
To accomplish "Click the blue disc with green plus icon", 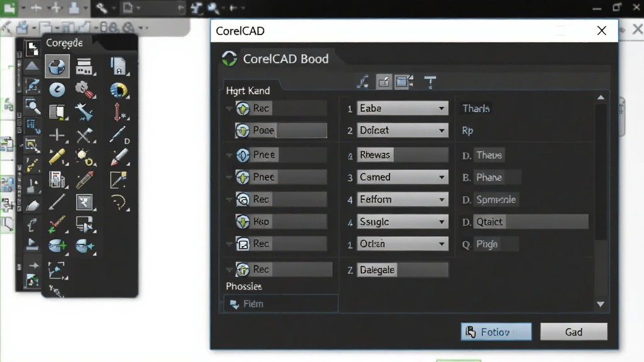I will pos(57,246).
